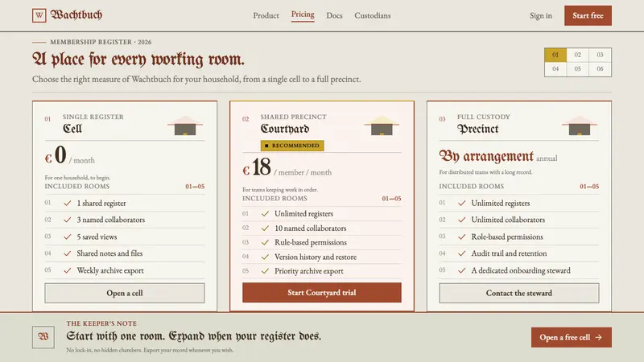The height and width of the screenshot is (362, 644).
Task: Click the Open a free cell button
Action: click(571, 337)
